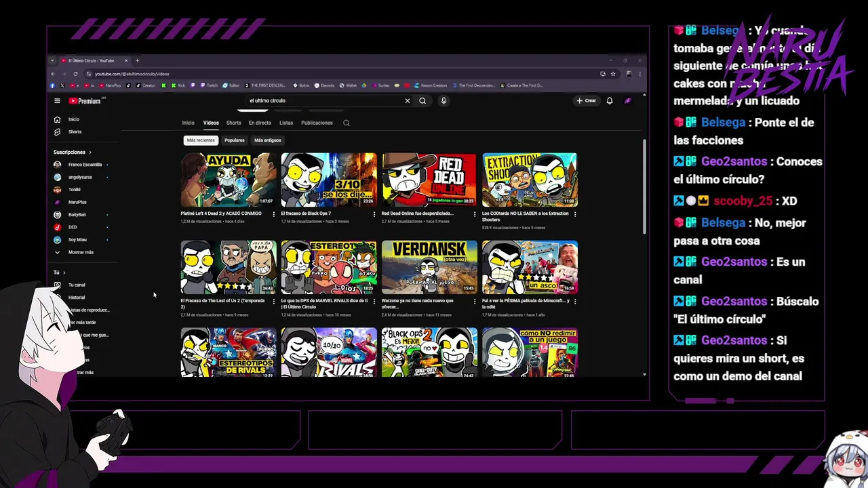Switch to the Shorts channel tab
Image resolution: width=868 pixels, height=488 pixels.
point(233,123)
